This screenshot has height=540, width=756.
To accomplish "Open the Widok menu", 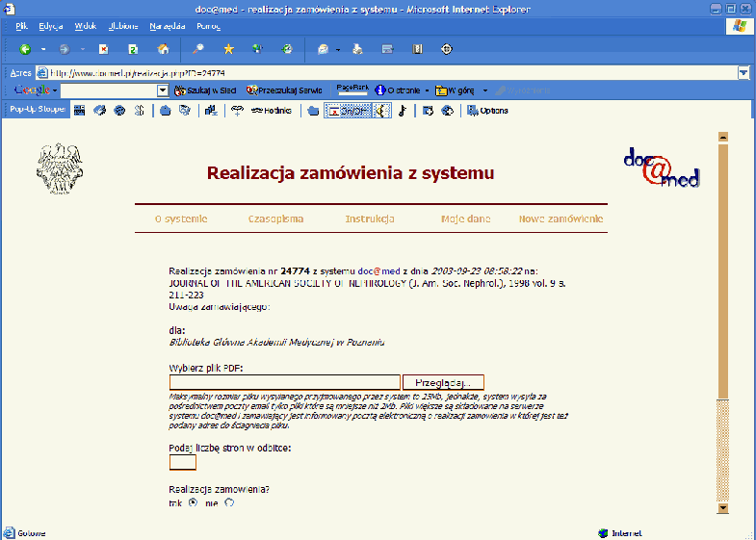I will [x=84, y=26].
